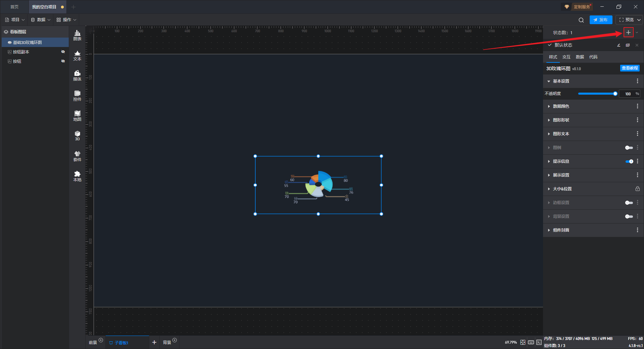
Task: Open the 项目 dropdown menu
Action: 15,20
